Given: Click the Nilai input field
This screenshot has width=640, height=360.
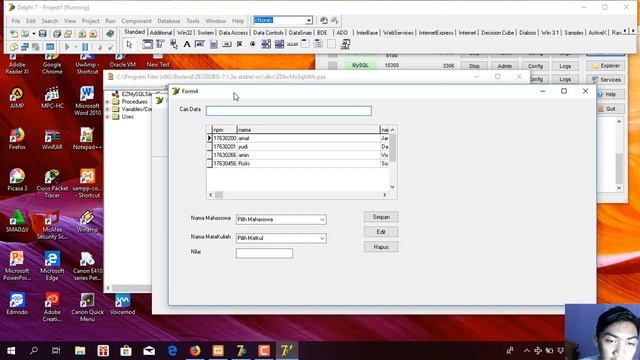Looking at the screenshot, I should pos(264,253).
